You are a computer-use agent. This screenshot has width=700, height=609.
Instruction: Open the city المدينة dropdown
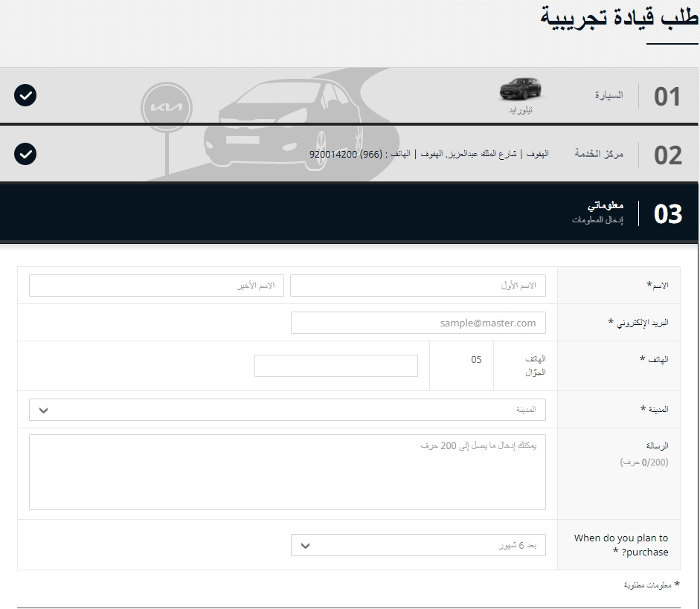pyautogui.click(x=287, y=410)
